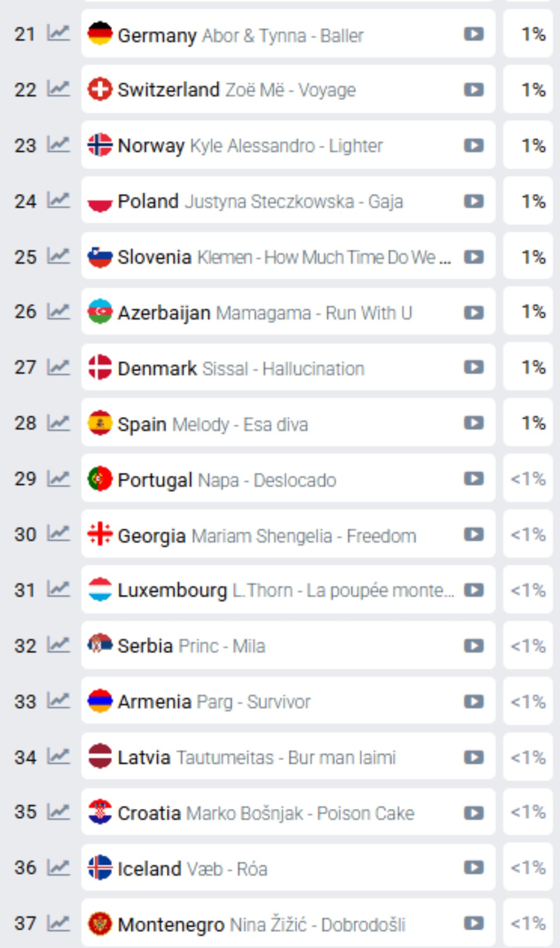Play the video for Switzerland's Voyage
Viewport: 560px width, 948px height.
click(474, 90)
